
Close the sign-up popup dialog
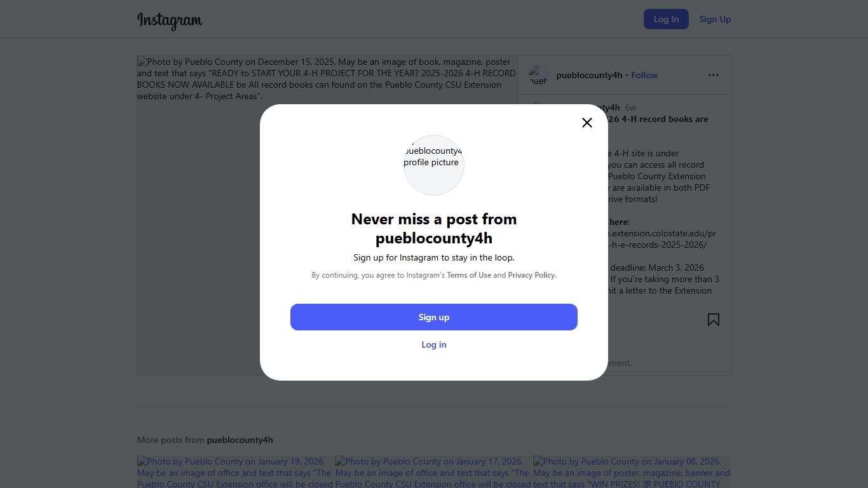pos(587,123)
